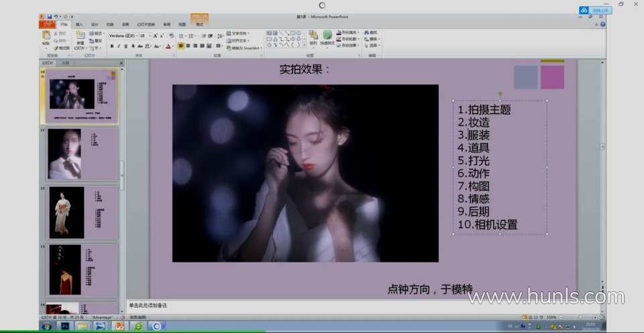Click the New Slide icon
The image size is (644, 333).
tap(80, 36)
